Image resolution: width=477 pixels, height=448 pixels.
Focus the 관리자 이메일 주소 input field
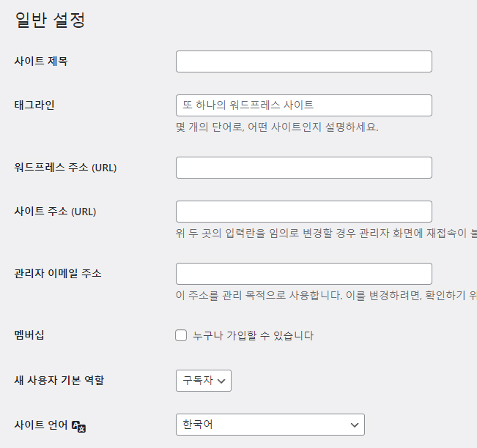pos(303,274)
